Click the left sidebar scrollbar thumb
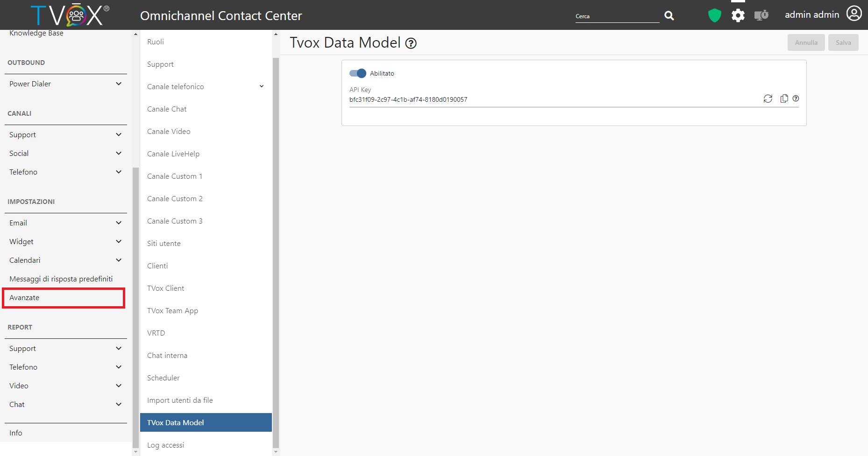 click(x=135, y=307)
